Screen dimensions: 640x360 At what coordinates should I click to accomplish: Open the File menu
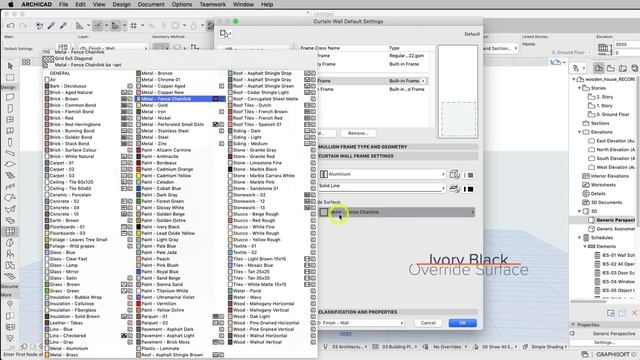(64, 4)
